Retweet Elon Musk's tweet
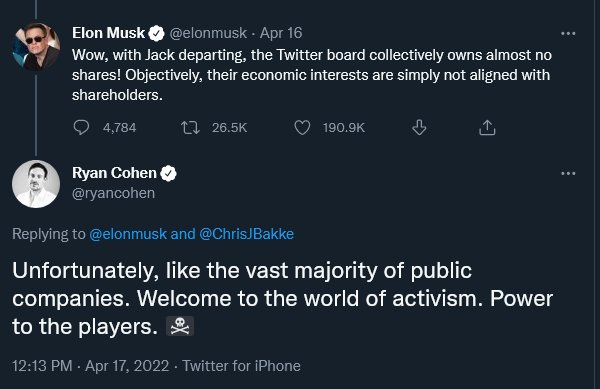The height and width of the screenshot is (389, 600). pos(190,127)
